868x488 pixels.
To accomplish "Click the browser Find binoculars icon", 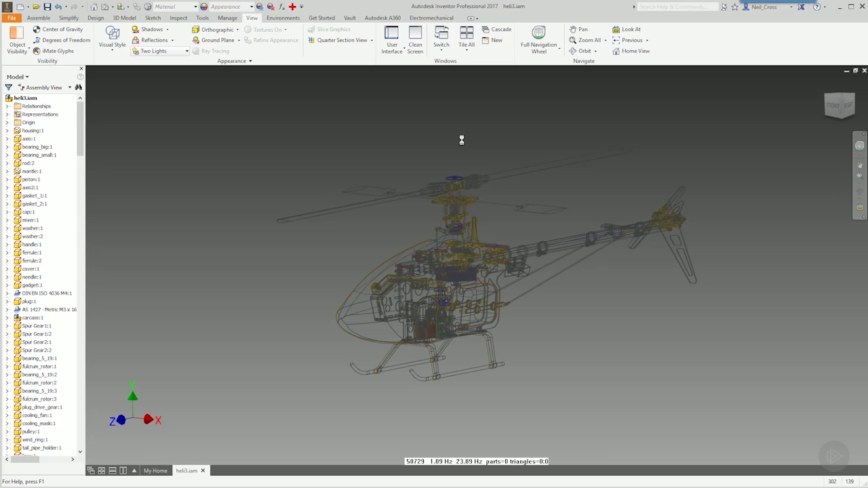I will coord(79,87).
